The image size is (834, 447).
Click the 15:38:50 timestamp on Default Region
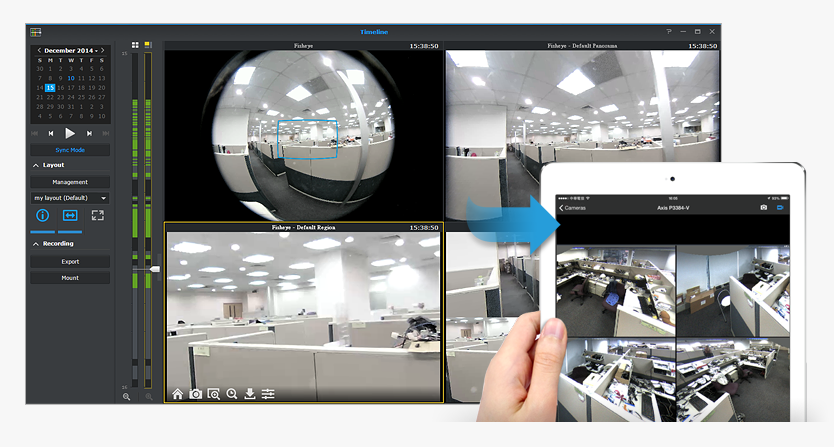424,228
